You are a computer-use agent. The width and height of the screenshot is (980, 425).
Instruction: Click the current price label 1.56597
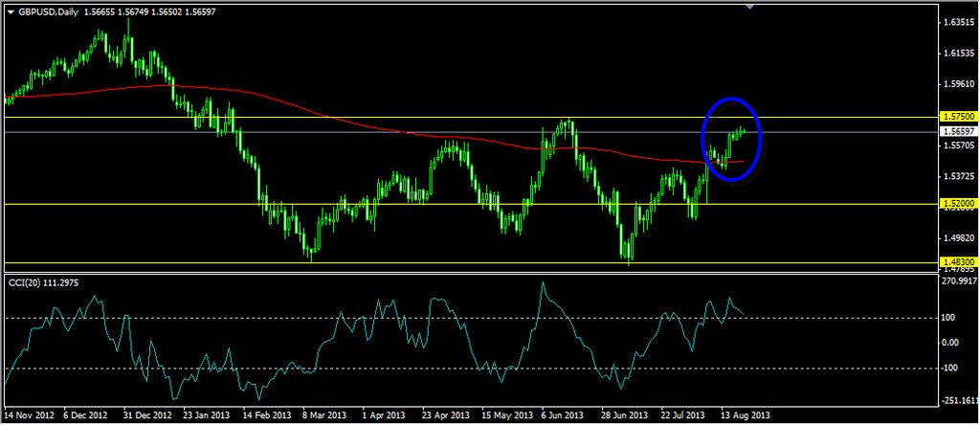point(957,132)
